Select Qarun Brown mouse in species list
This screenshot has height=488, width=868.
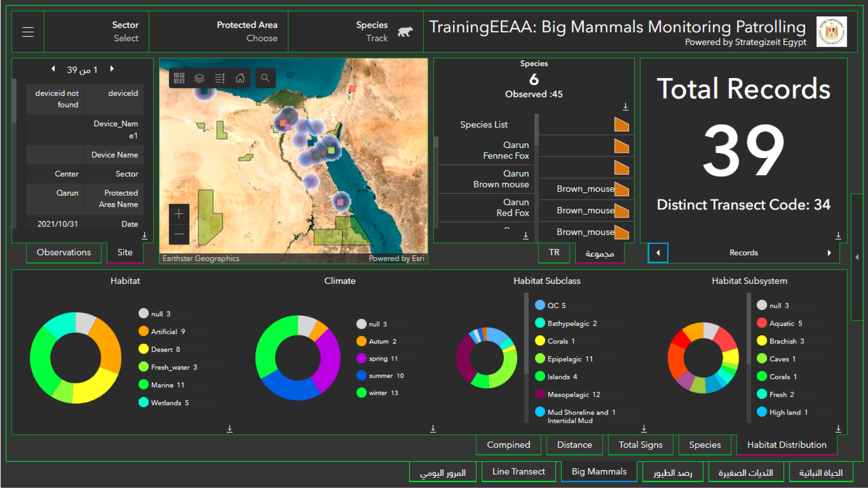click(486, 179)
